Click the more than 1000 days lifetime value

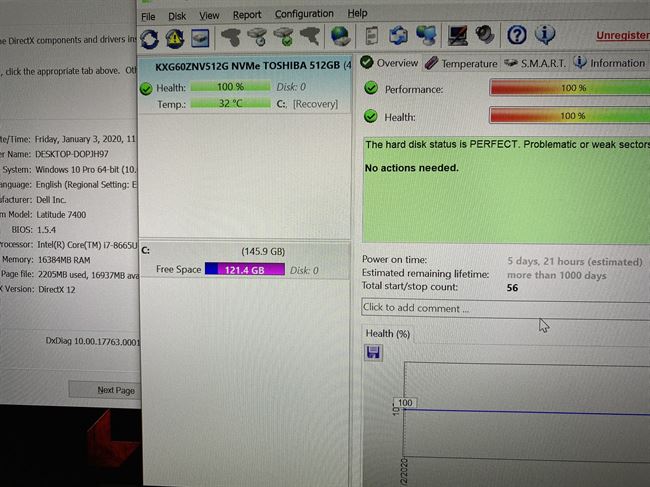pos(557,275)
